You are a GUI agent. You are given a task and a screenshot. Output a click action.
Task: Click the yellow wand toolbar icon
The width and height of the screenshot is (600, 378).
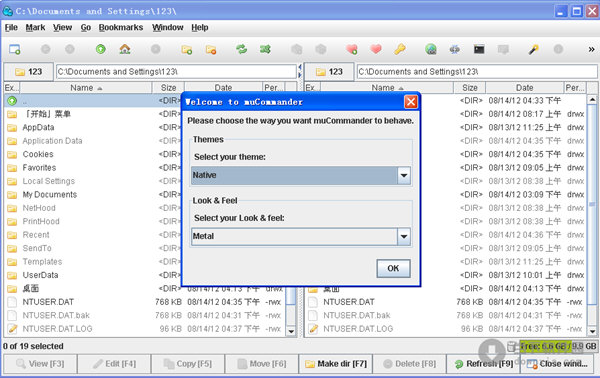tap(533, 49)
